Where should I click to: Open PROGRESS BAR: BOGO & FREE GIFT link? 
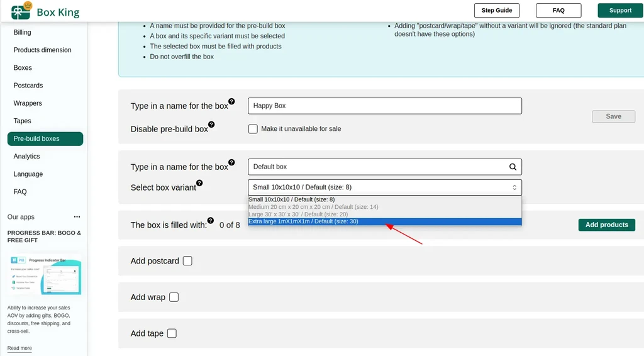pos(44,236)
